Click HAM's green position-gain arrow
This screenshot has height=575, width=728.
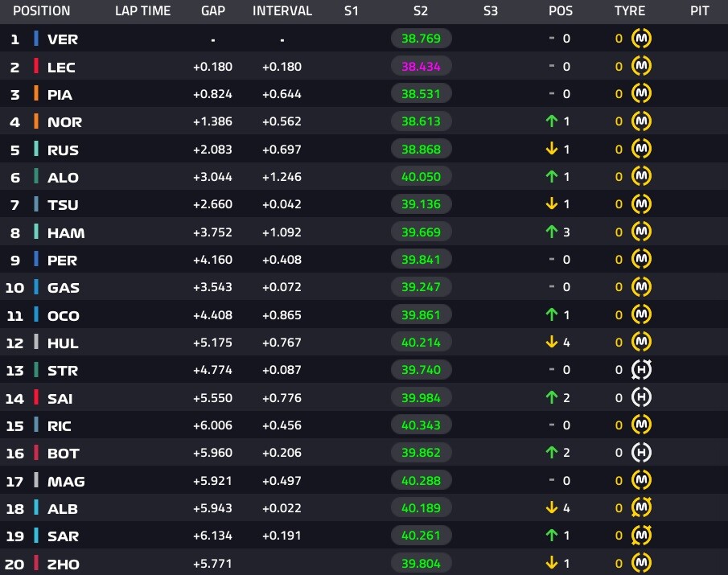[x=552, y=232]
